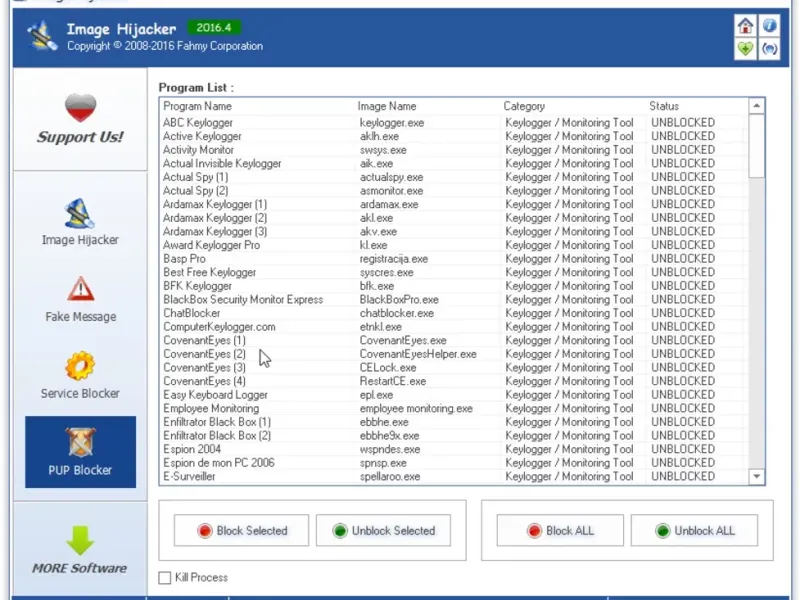Select the E-Surveiller row
The image size is (800, 600).
pyautogui.click(x=453, y=477)
